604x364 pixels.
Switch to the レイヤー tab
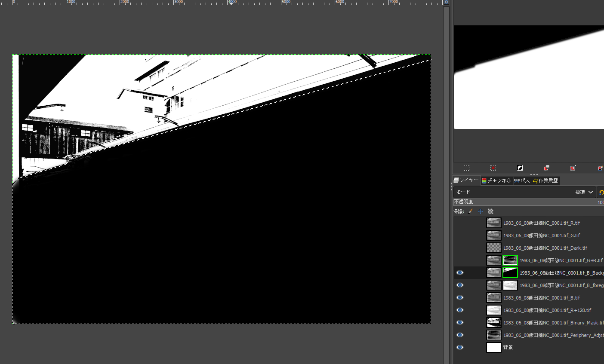click(466, 180)
